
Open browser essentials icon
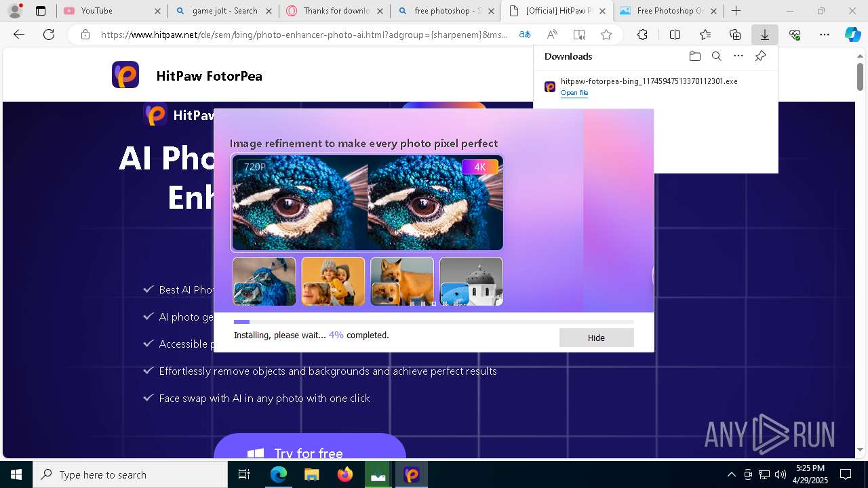point(795,35)
